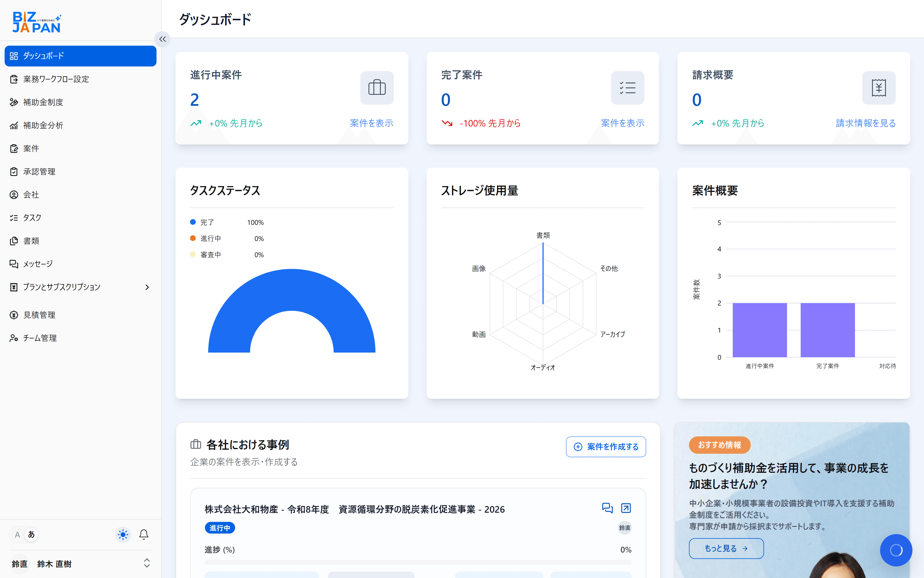Click the 完了案件 purple bar
The width and height of the screenshot is (924, 578).
pos(827,330)
